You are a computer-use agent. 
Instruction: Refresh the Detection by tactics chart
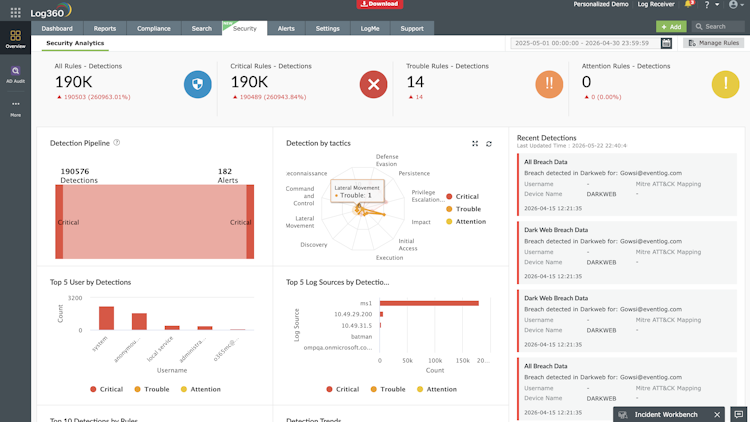click(x=489, y=144)
